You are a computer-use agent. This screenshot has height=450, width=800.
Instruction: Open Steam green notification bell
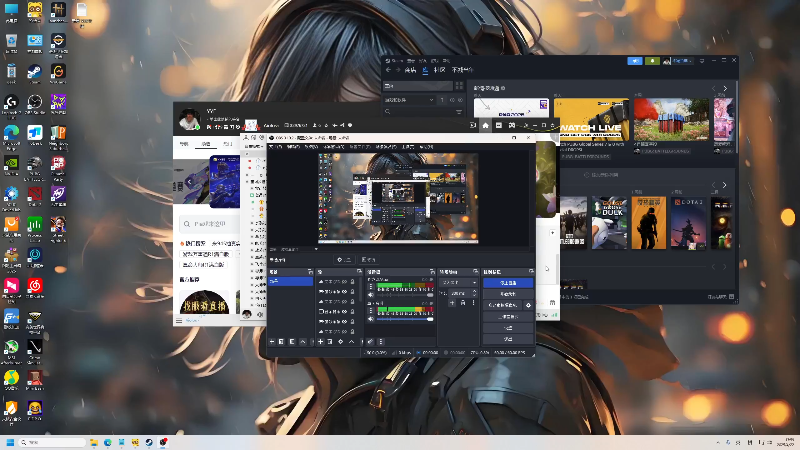click(x=652, y=61)
